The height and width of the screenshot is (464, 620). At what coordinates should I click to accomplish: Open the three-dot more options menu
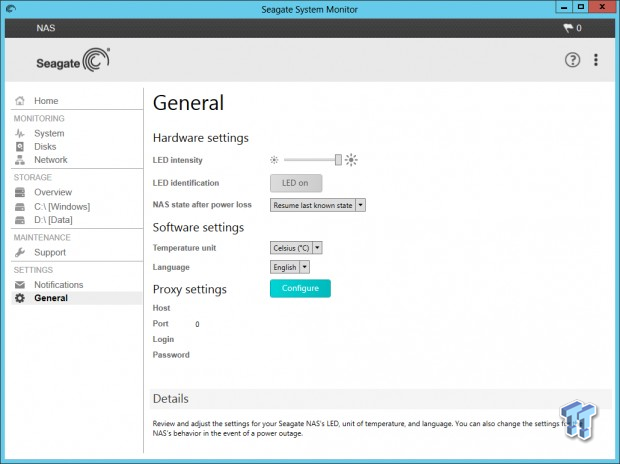pos(595,60)
